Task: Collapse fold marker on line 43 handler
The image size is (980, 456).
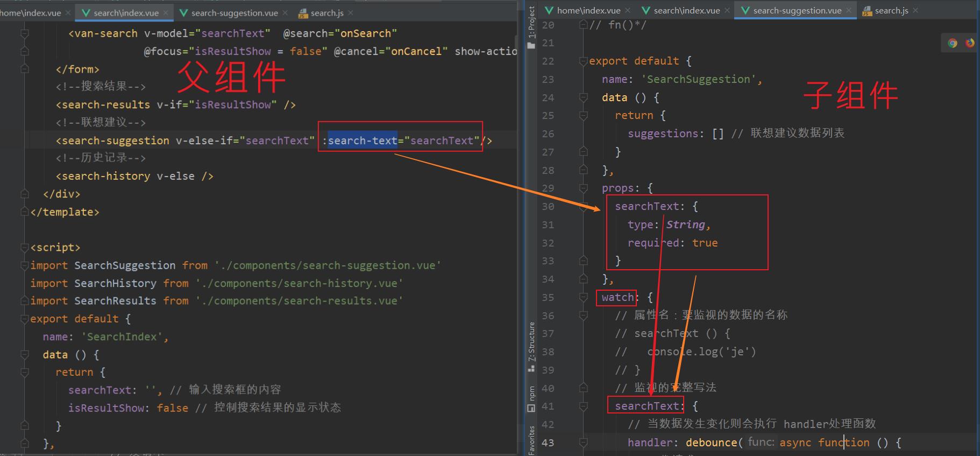Action: coord(584,443)
